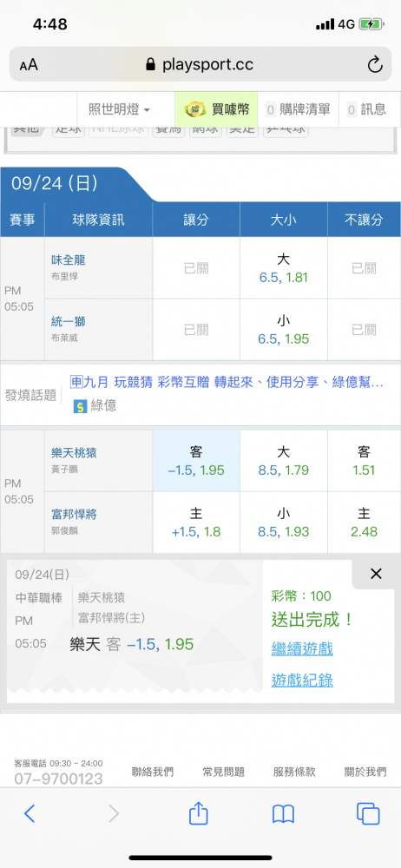Close the bet confirmation slip
Image resolution: width=401 pixels, height=868 pixels.
(376, 574)
